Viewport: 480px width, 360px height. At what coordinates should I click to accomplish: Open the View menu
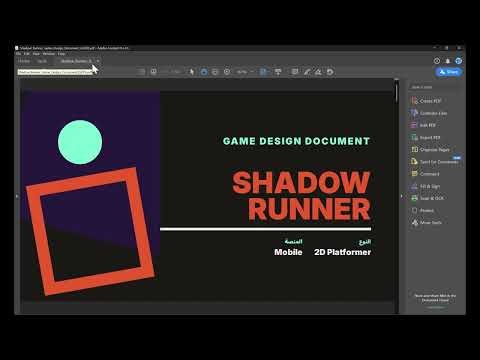(36, 54)
